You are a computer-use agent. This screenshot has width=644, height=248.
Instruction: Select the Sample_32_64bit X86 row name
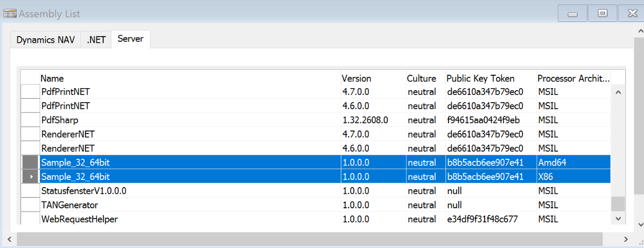[190, 177]
